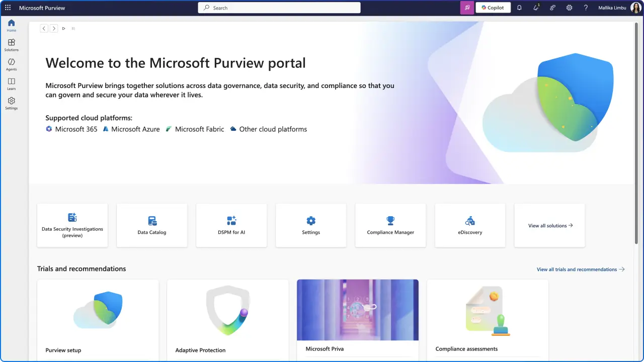The image size is (644, 362).
Task: Launch the eDiscovery solution
Action: coord(469,225)
